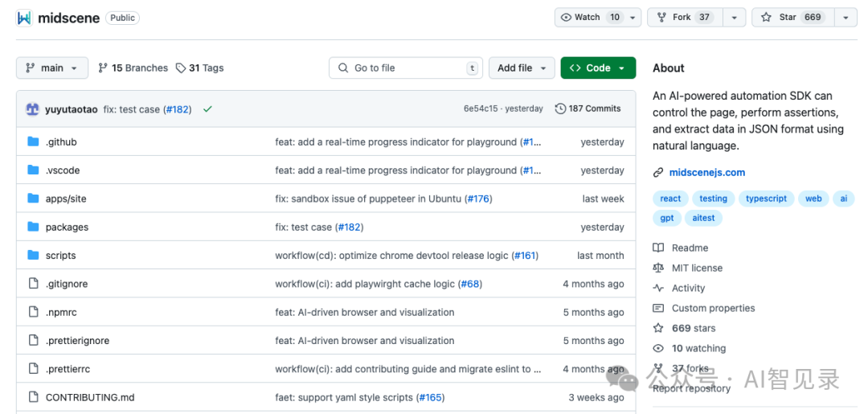Open the Star lists dropdown arrow
Viewport: 868px width, 414px height.
pos(845,17)
